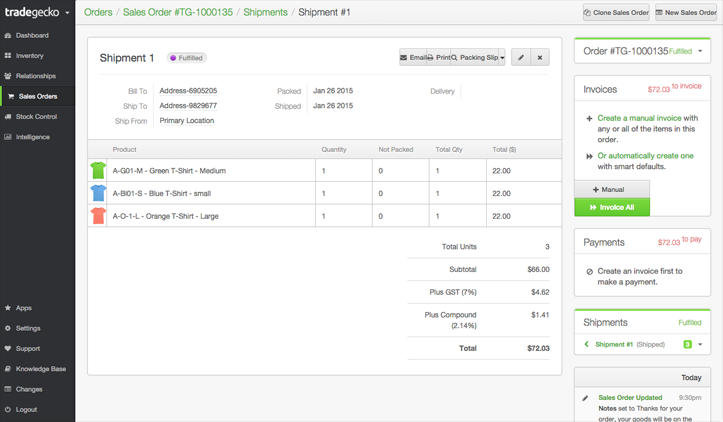Click the Apps star icon

(x=7, y=308)
